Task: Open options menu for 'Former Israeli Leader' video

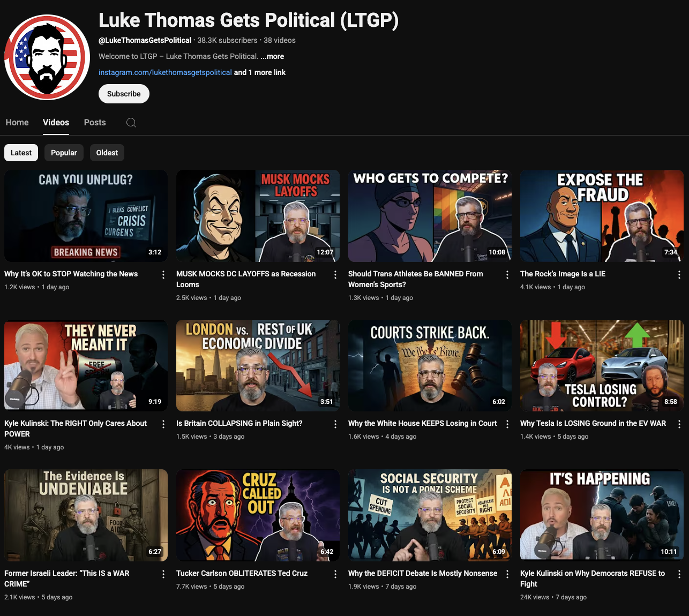Action: click(x=163, y=574)
